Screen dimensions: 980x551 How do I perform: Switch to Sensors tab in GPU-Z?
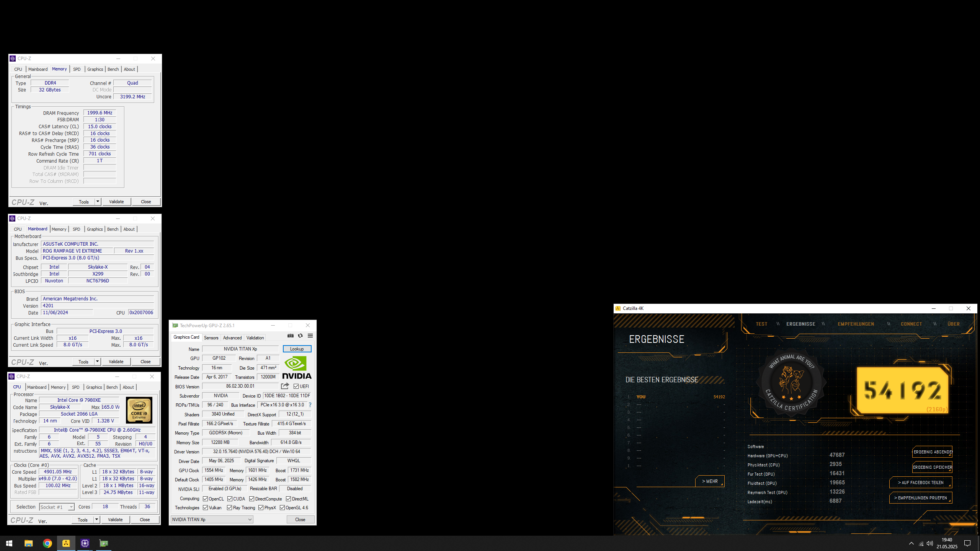[x=211, y=338]
